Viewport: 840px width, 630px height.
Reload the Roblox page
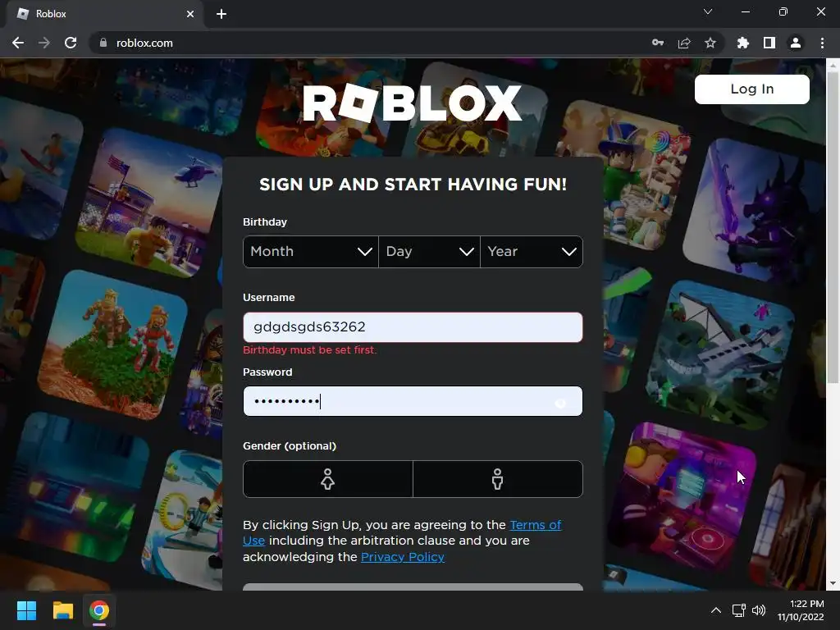71,43
